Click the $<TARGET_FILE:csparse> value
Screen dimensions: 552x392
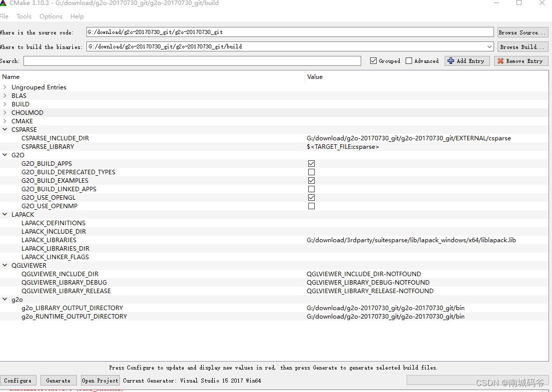pyautogui.click(x=343, y=147)
